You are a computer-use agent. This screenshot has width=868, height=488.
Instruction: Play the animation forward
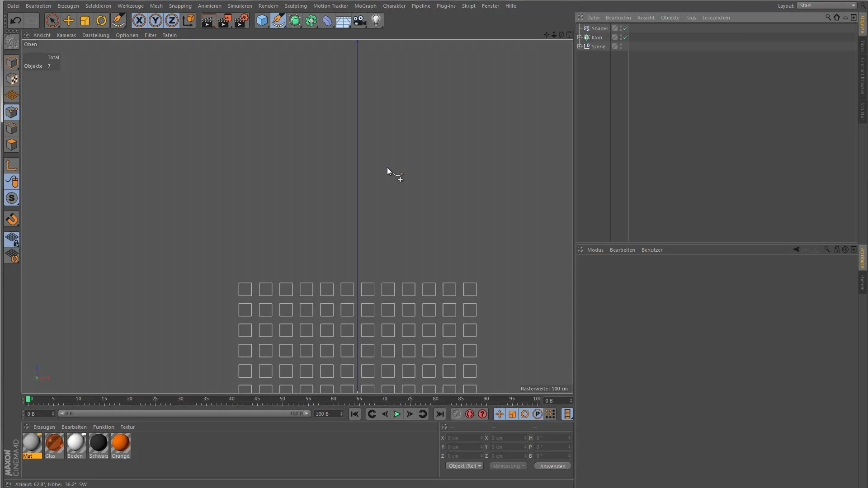coord(397,414)
